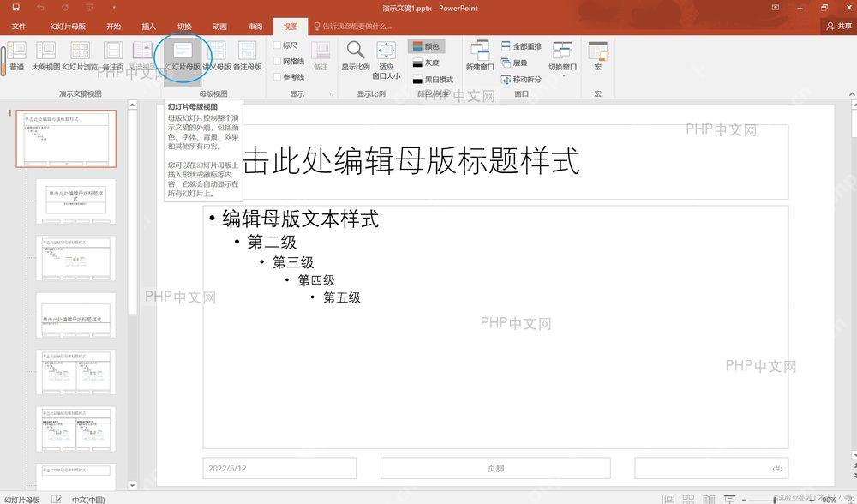This screenshot has height=504, width=857.
Task: Select Color (颜色) display mode
Action: point(426,46)
